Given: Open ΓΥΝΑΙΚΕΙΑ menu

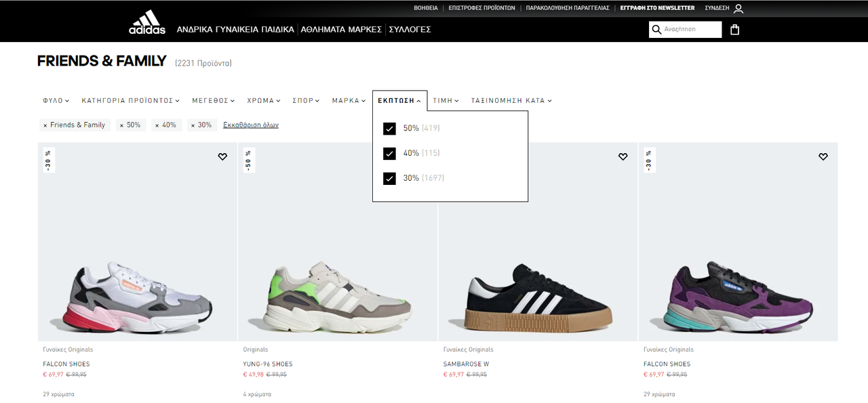Looking at the screenshot, I should click(236, 30).
